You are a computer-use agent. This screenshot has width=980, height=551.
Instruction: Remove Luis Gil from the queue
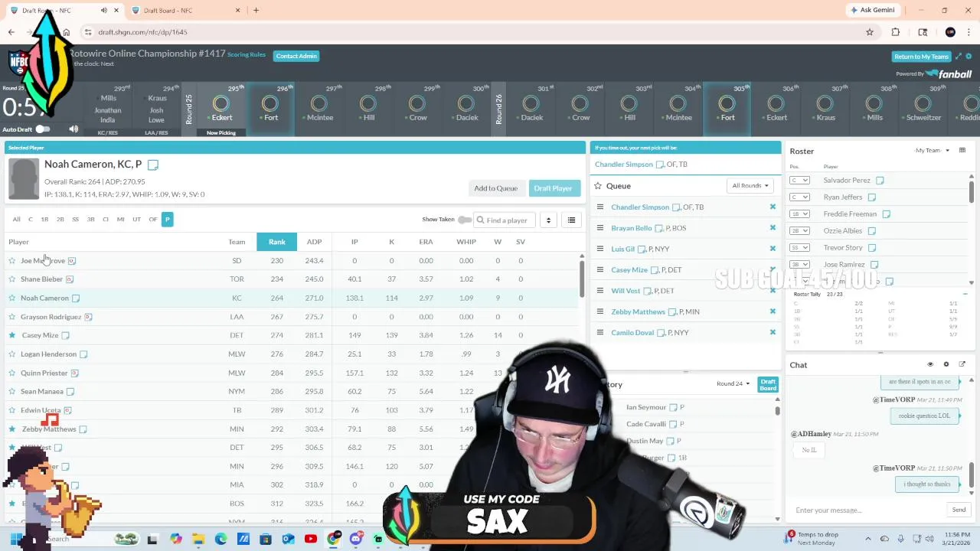coord(773,249)
